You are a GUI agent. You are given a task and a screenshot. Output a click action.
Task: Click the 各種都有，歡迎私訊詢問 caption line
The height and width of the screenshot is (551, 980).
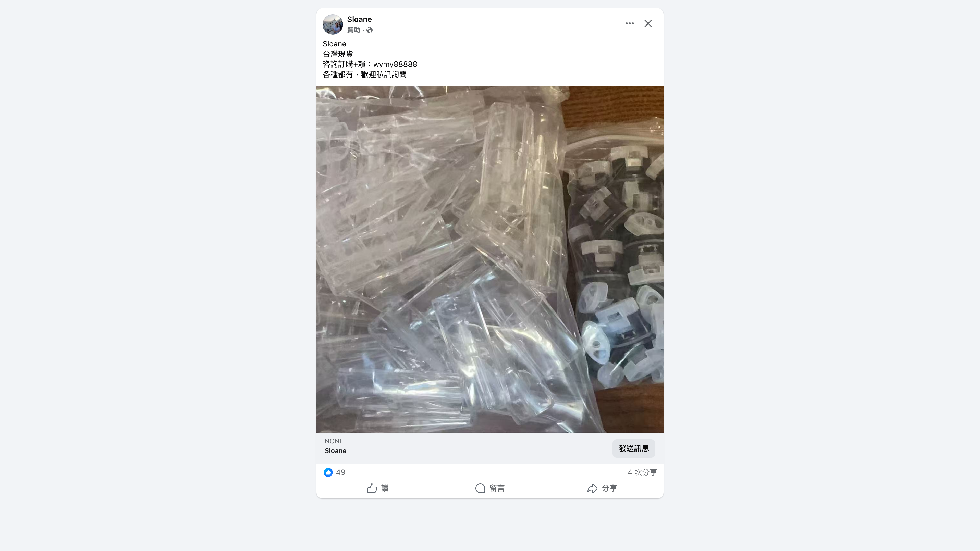click(x=364, y=74)
